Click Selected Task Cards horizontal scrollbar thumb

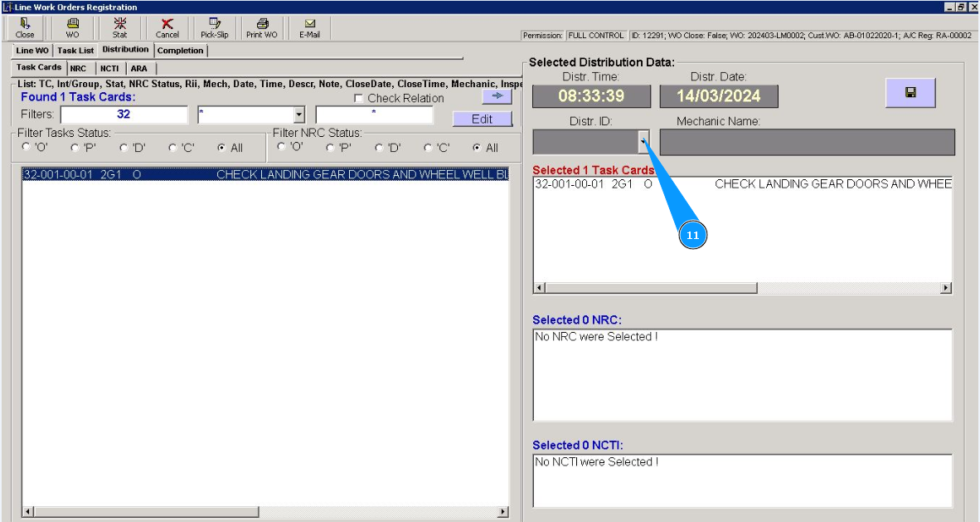651,288
